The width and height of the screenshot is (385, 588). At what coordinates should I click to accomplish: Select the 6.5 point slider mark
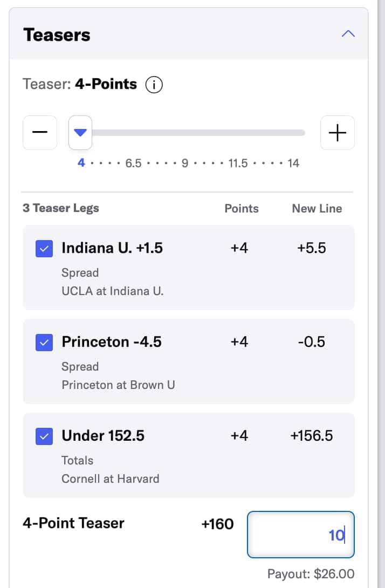click(133, 163)
